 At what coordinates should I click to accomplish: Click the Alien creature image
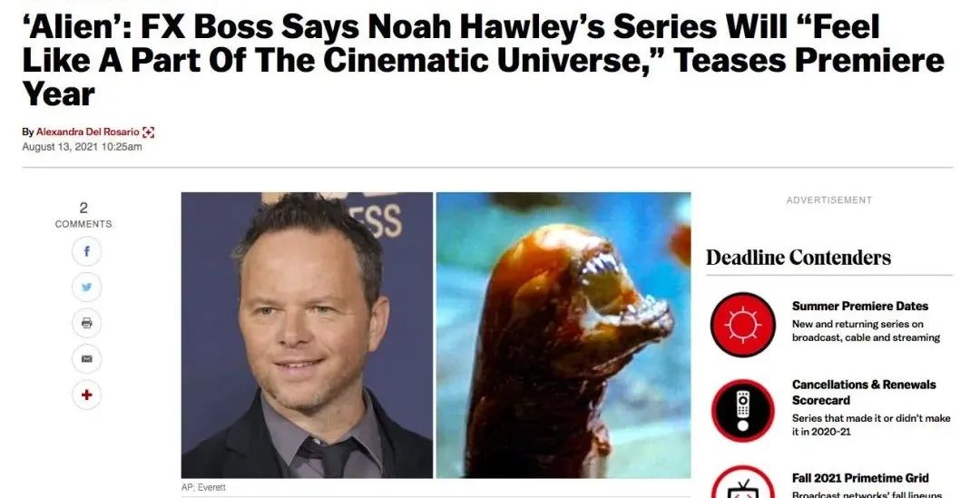pos(563,335)
